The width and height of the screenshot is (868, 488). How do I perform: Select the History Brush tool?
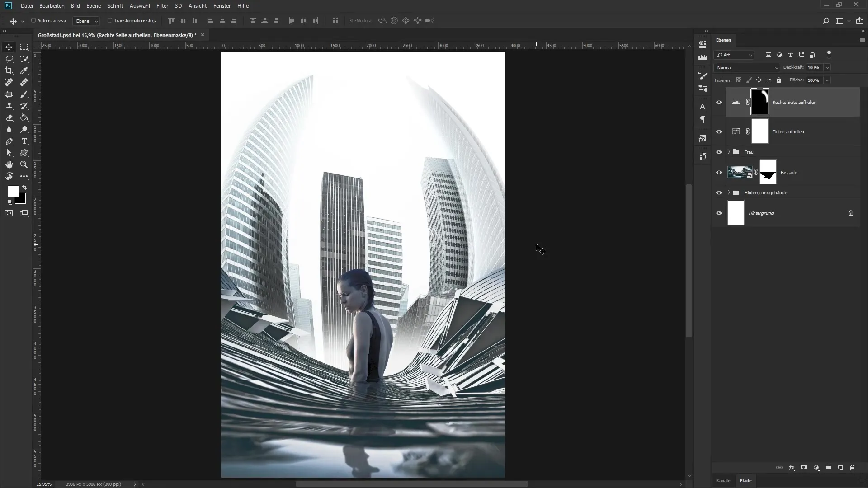(x=24, y=106)
